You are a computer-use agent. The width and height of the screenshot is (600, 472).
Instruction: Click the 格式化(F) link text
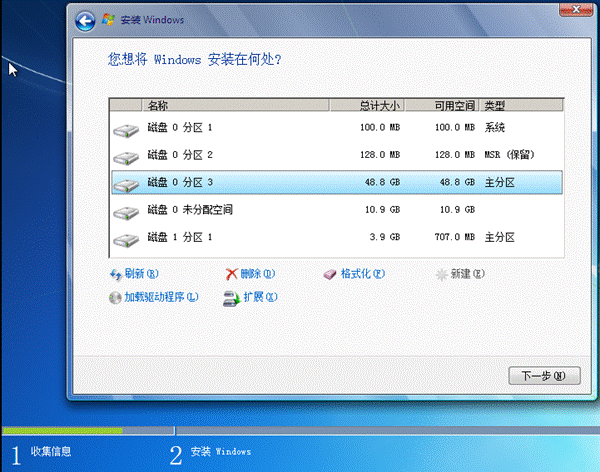tap(362, 274)
